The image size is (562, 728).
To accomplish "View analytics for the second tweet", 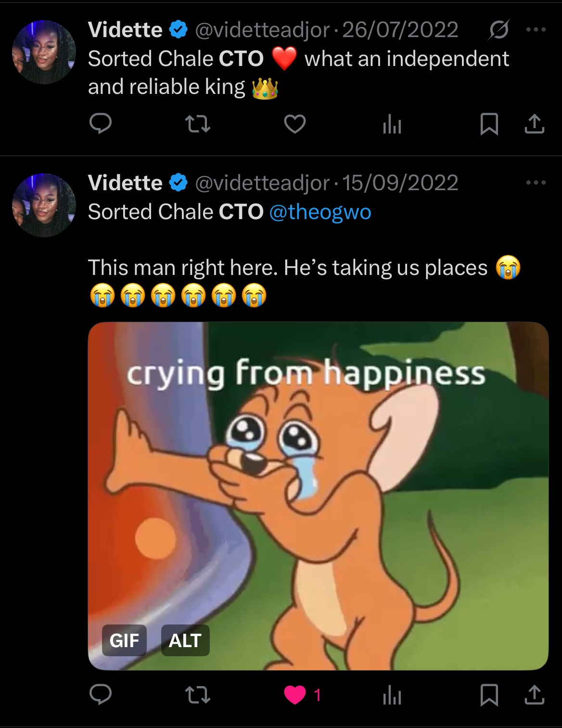I will pyautogui.click(x=392, y=695).
